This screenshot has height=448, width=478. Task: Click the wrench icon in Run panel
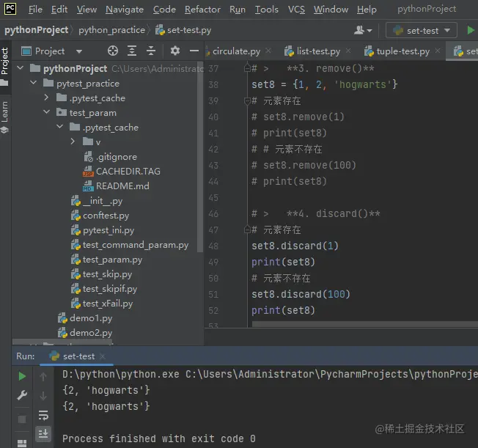click(22, 395)
